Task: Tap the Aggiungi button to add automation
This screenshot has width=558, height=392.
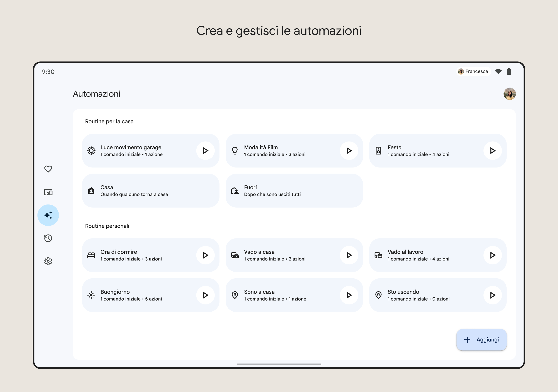Action: click(481, 340)
